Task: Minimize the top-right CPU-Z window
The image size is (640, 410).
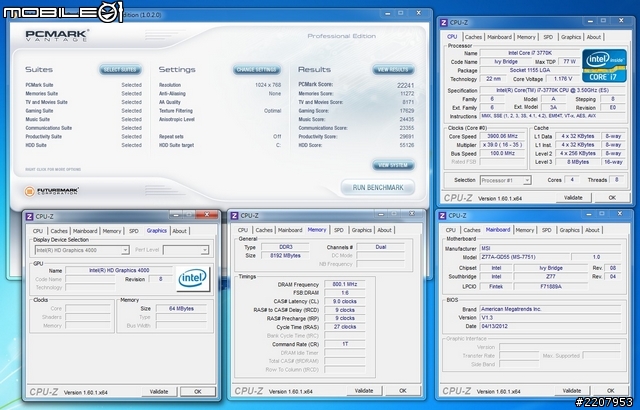Action: [x=589, y=21]
